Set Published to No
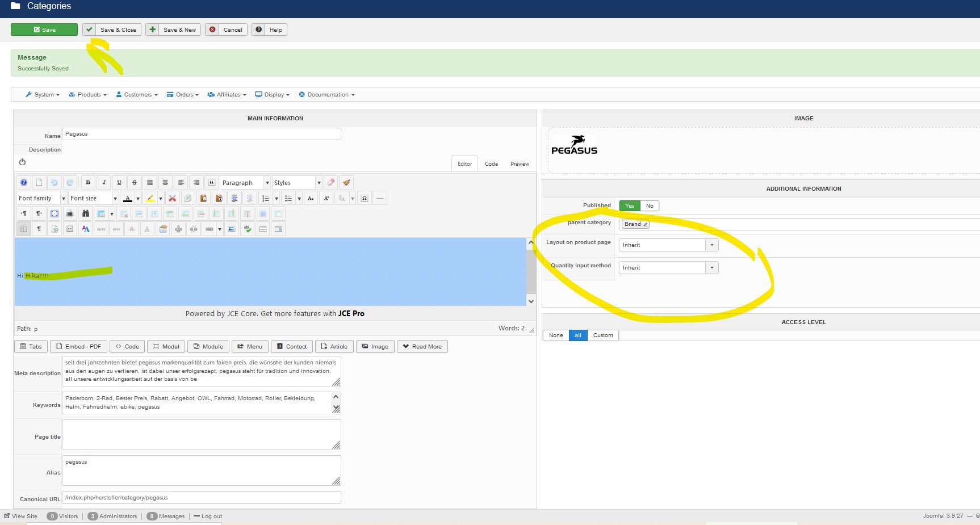Screen dimensions: 980x525 pos(650,206)
